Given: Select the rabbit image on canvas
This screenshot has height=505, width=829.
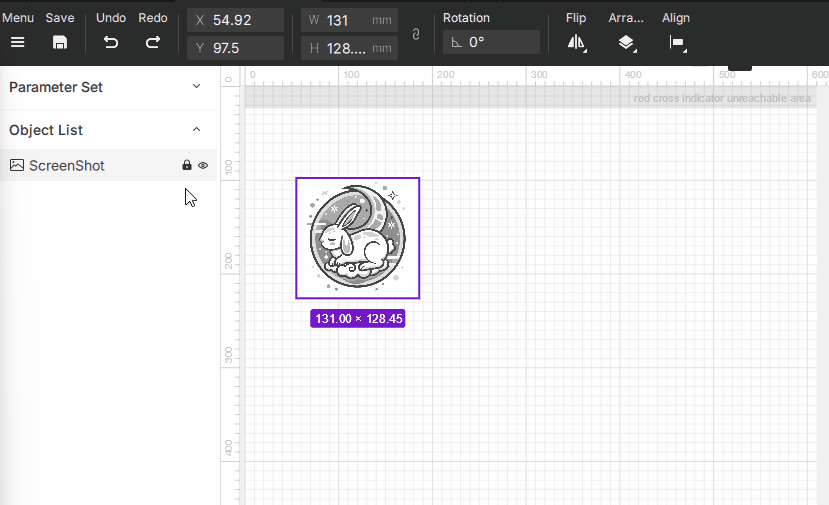Looking at the screenshot, I should 357,238.
